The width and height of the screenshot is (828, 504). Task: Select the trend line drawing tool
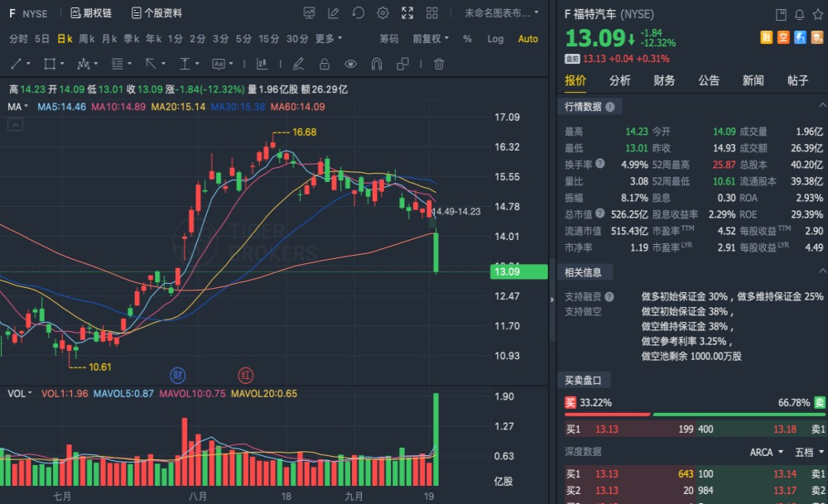16,64
